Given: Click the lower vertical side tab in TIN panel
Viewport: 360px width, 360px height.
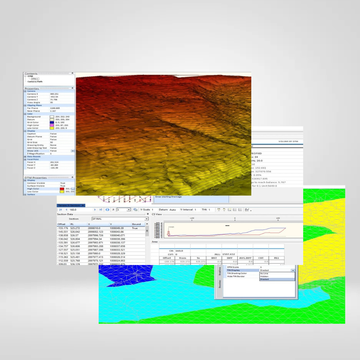Looking at the screenshot, I should [220, 284].
